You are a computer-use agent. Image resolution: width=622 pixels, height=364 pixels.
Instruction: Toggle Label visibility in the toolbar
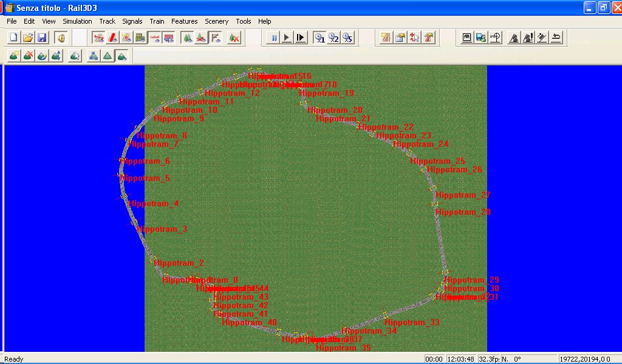155,38
